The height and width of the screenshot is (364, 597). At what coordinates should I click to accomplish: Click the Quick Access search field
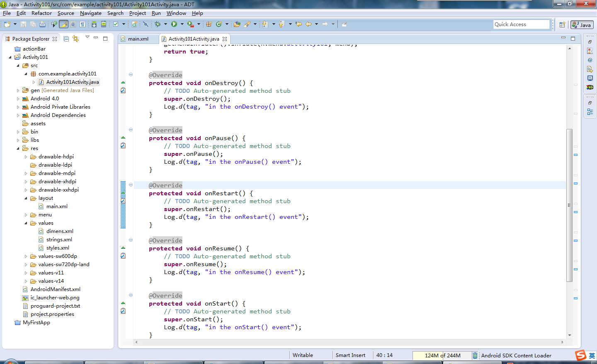tap(522, 24)
